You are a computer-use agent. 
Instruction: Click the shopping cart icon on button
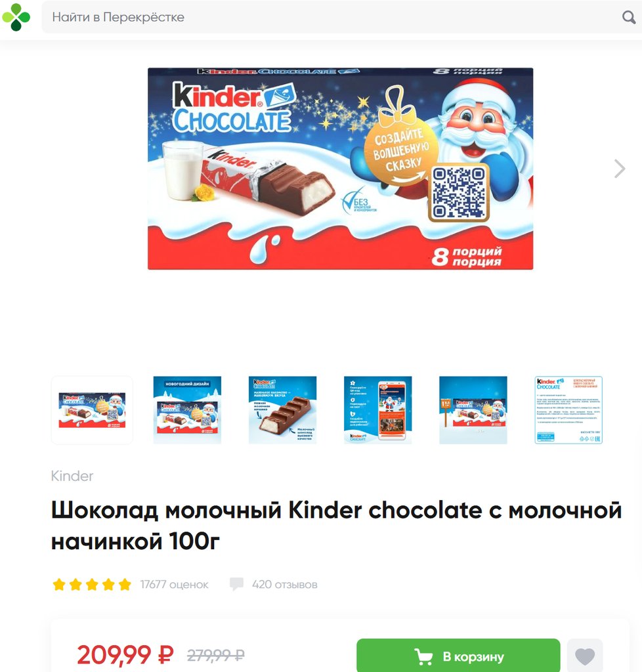(x=423, y=656)
